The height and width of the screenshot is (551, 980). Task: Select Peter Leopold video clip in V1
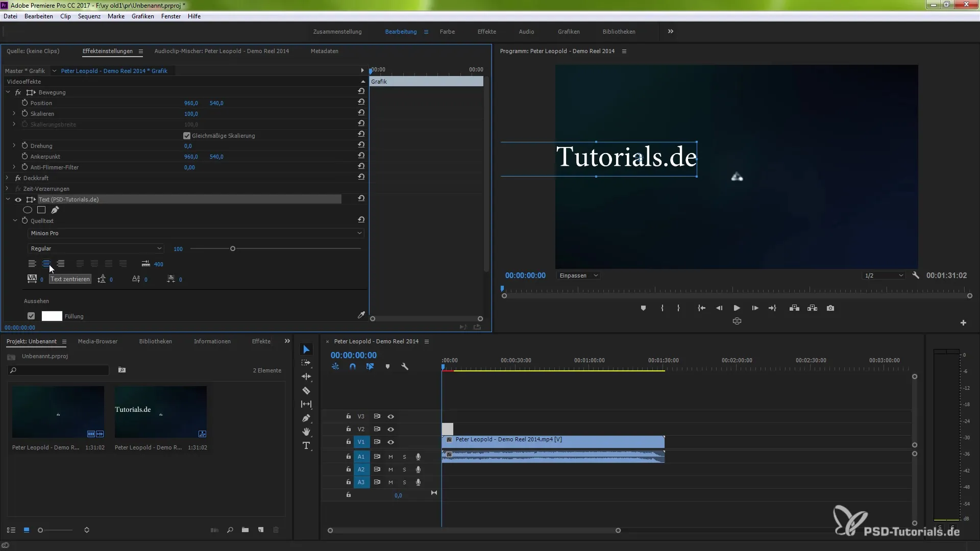553,441
